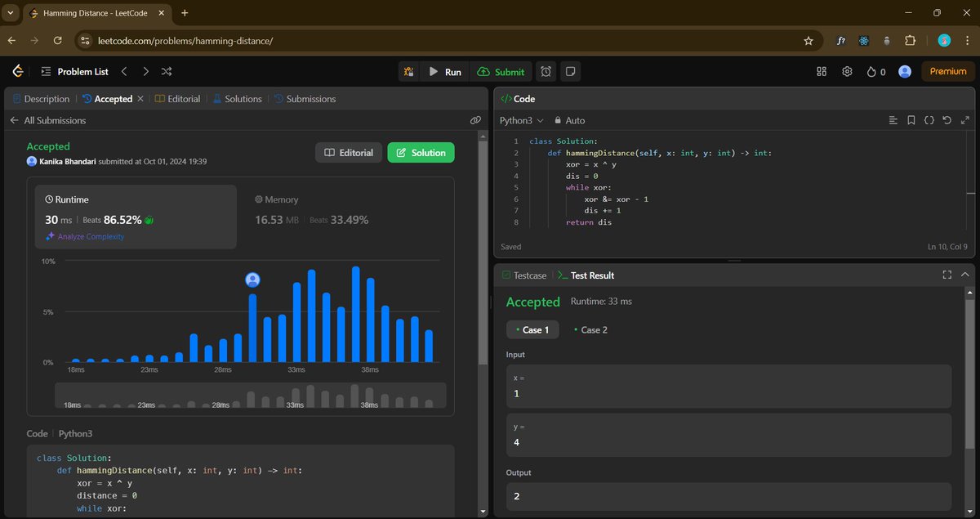Open browser tab search dropdown
Image resolution: width=980 pixels, height=519 pixels.
10,13
